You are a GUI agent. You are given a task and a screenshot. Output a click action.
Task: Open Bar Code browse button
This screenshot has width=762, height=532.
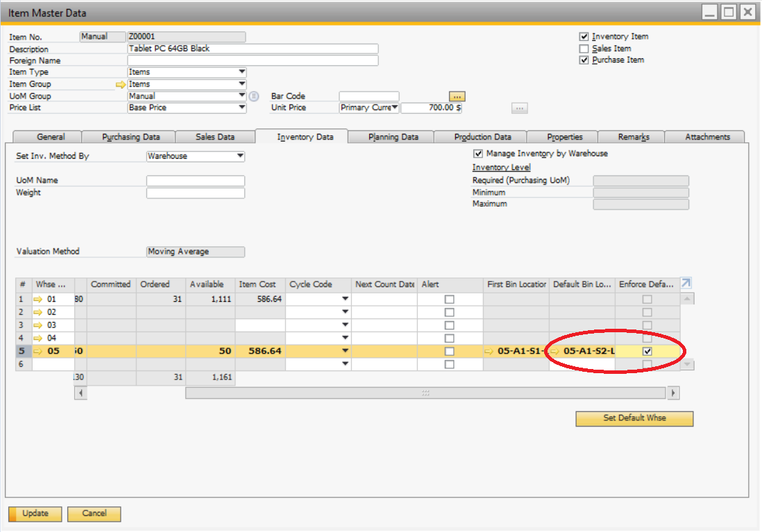(457, 96)
